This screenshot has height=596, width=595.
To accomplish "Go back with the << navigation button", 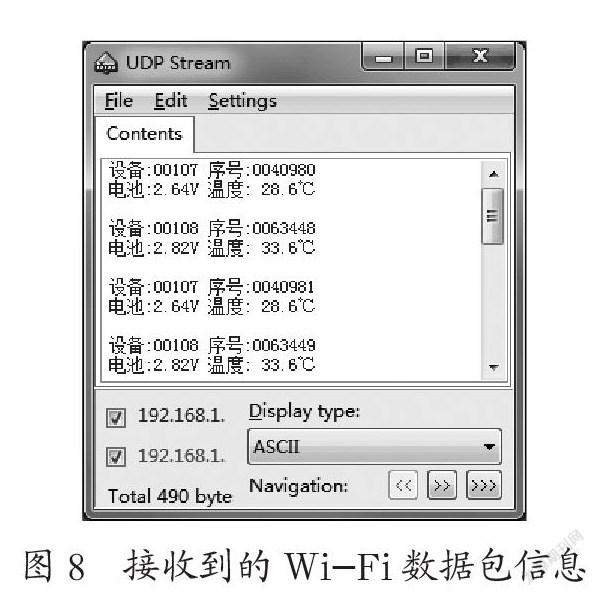I will click(403, 485).
